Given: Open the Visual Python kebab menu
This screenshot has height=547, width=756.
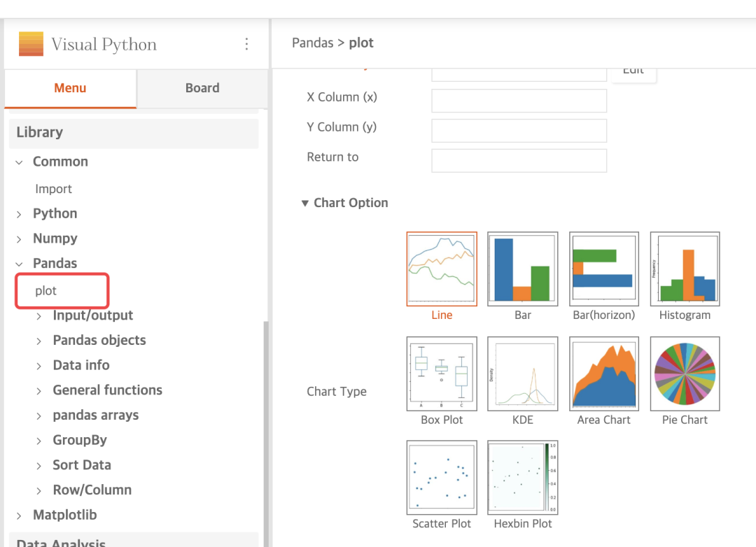Looking at the screenshot, I should click(x=246, y=43).
